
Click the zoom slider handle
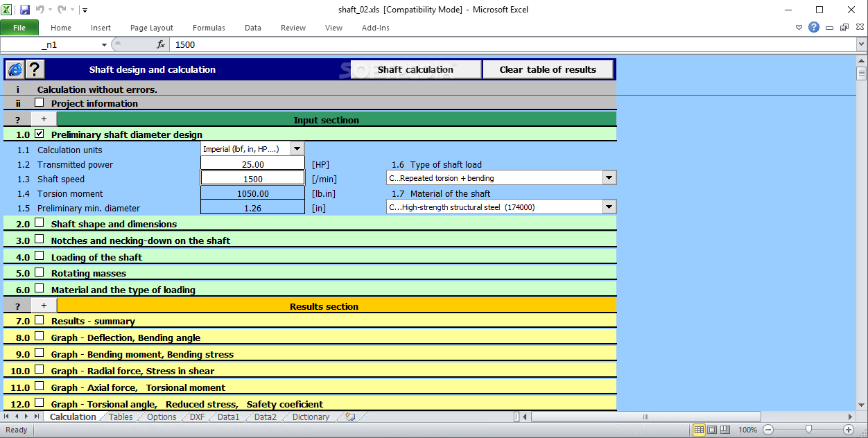(808, 430)
